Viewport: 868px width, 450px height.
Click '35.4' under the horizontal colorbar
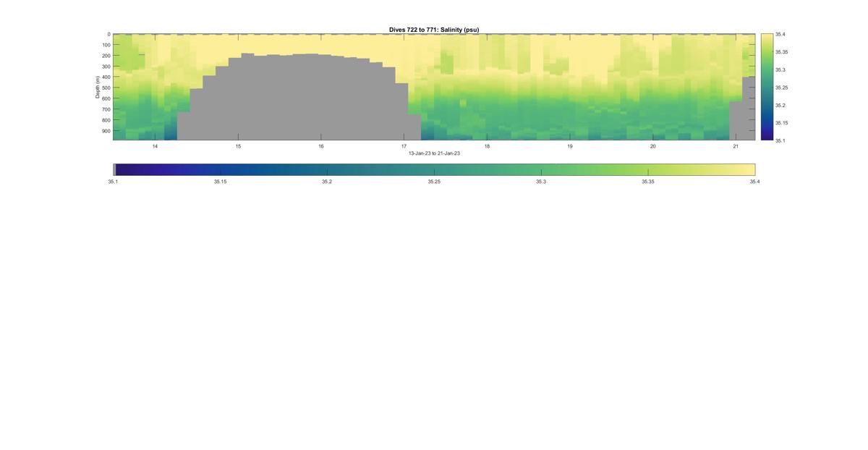point(755,182)
